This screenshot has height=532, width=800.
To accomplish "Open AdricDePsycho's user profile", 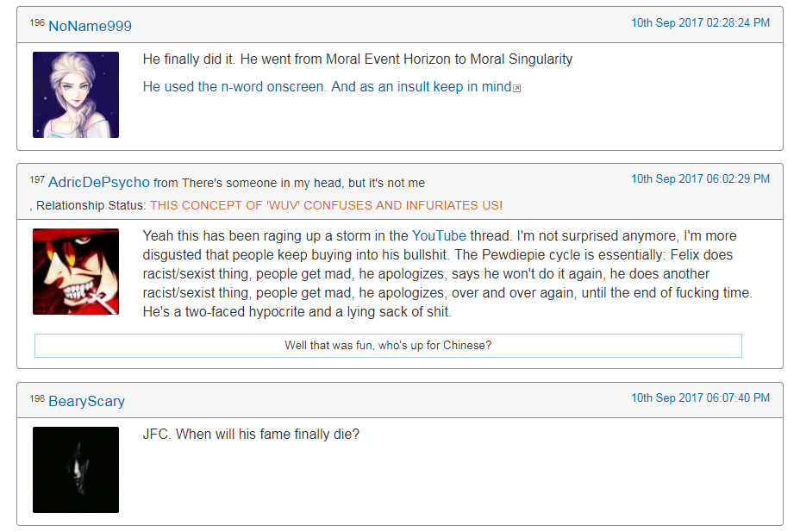I will [x=99, y=182].
